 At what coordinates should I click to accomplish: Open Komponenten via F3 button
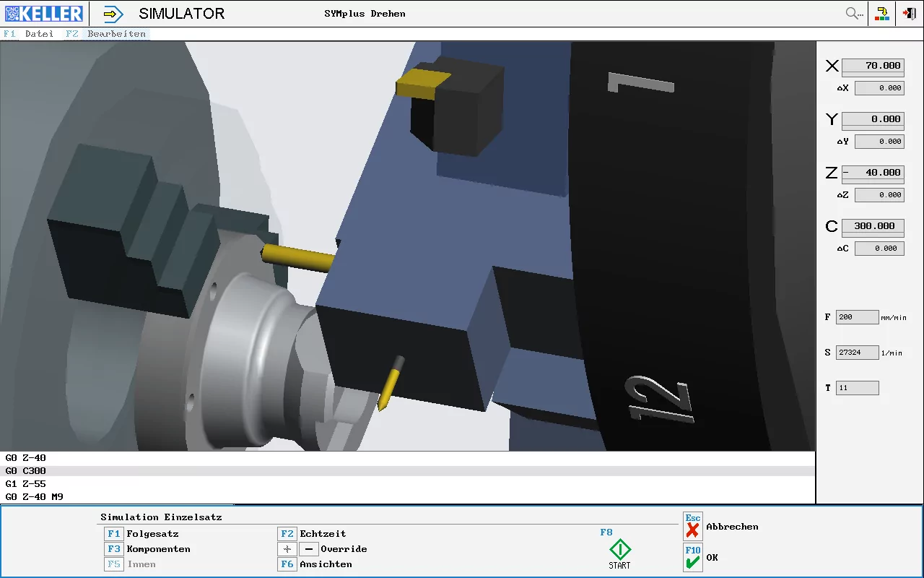coord(113,549)
